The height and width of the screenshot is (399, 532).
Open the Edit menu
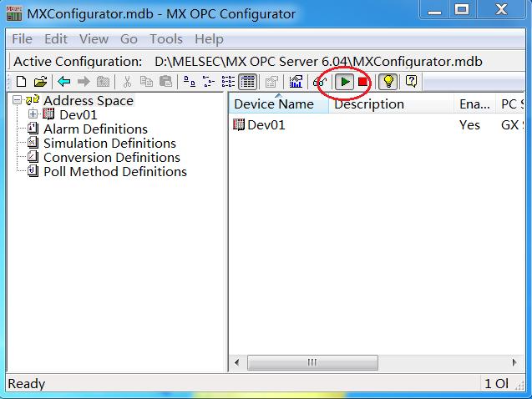[56, 39]
